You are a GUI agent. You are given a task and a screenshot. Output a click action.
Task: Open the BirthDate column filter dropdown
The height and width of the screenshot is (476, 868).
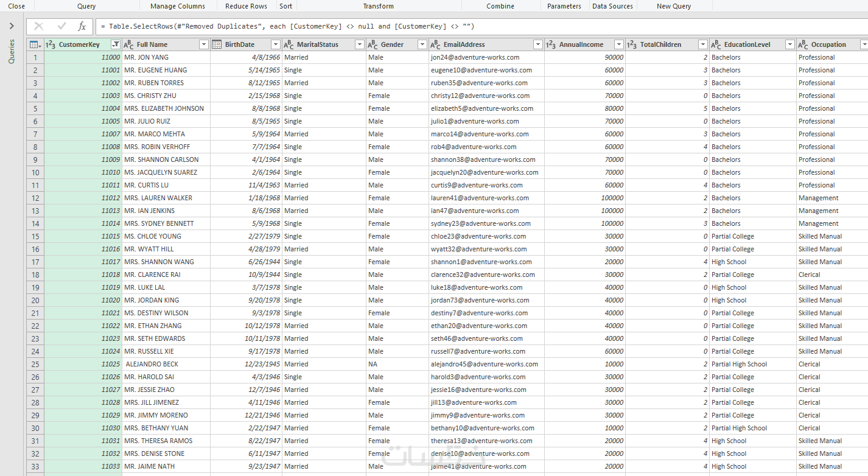[x=275, y=44]
